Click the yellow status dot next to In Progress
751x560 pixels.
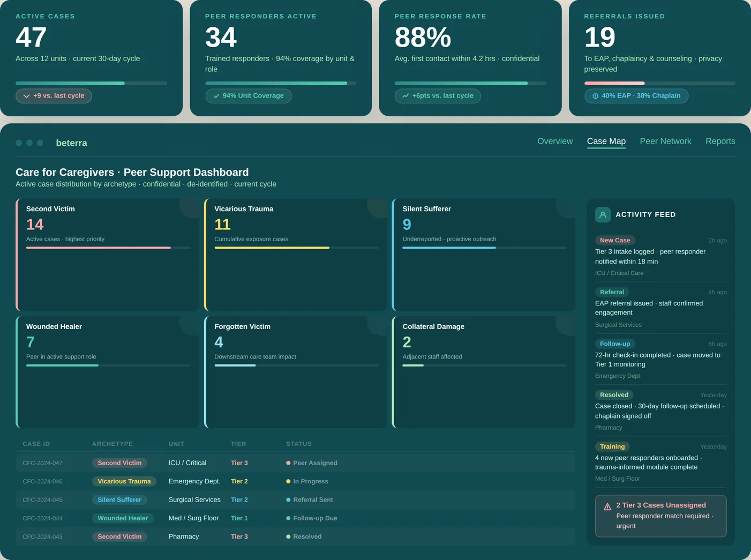pos(288,481)
